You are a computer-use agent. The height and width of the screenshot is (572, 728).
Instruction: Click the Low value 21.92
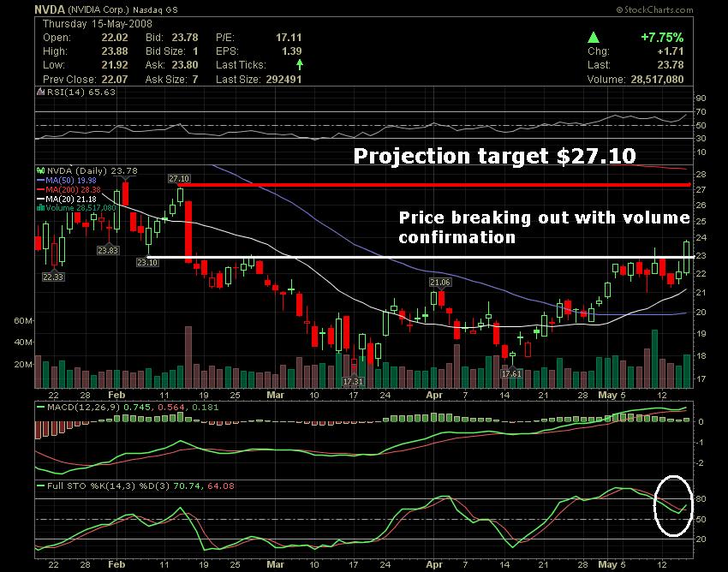point(115,65)
